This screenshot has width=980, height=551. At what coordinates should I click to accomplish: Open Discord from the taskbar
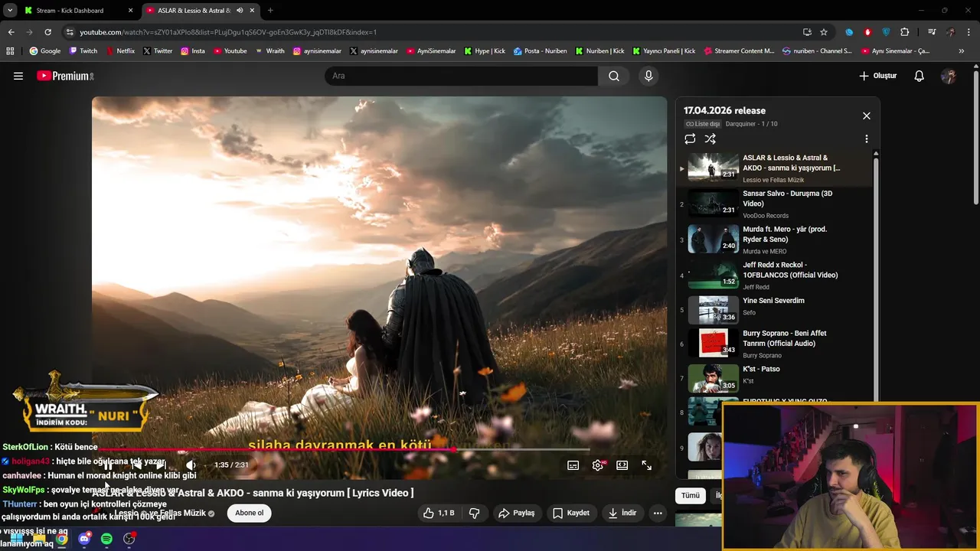point(84,539)
